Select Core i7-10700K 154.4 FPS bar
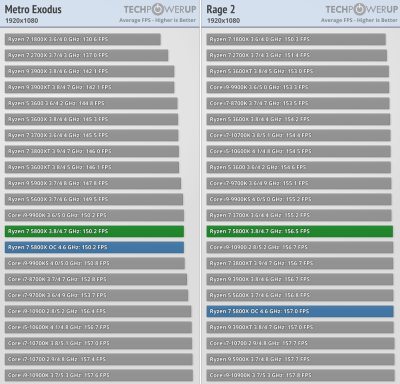400x384 pixels. (x=298, y=135)
